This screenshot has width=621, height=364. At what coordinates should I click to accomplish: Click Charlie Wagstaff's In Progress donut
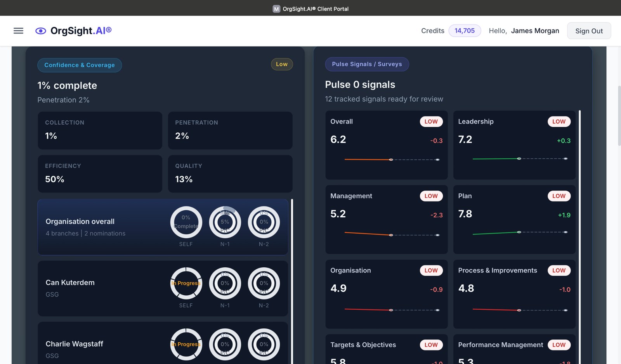186,345
